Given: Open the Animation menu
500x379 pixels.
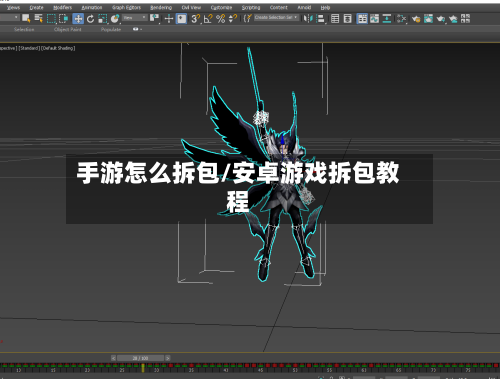Looking at the screenshot, I should [x=92, y=7].
